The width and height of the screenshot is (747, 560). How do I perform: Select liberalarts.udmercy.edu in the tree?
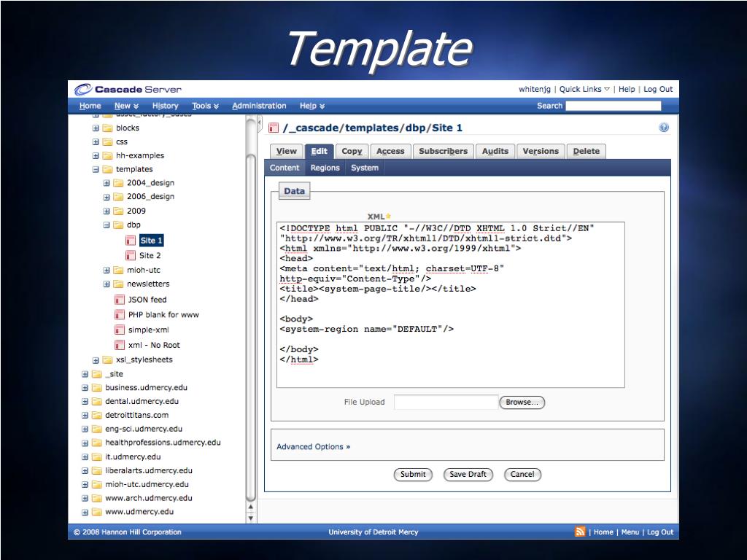tap(149, 470)
